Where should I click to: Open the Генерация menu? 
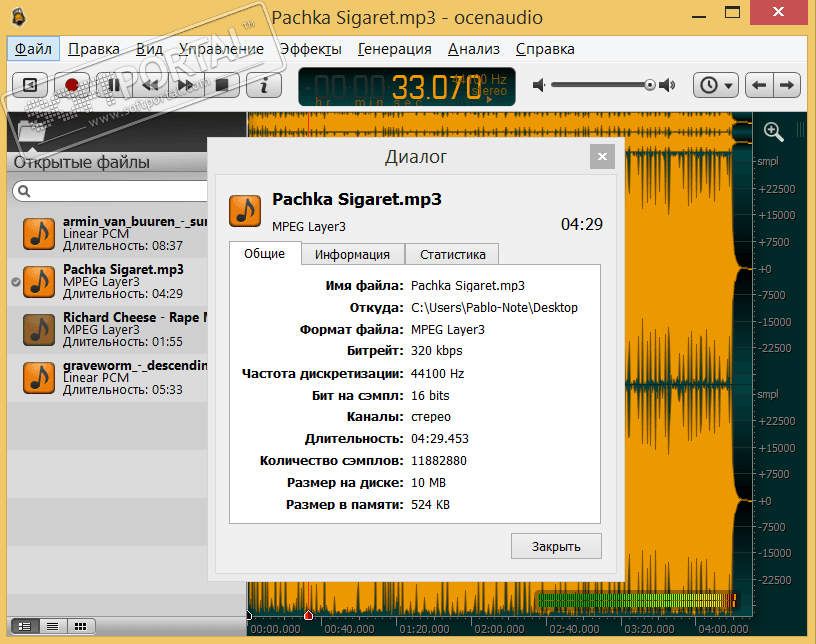tap(394, 49)
